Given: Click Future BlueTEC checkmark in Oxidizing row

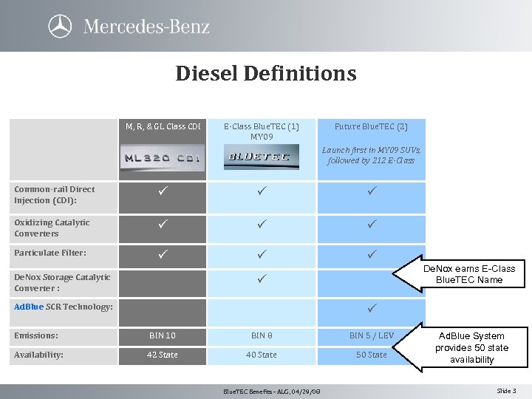Looking at the screenshot, I should 372,224.
